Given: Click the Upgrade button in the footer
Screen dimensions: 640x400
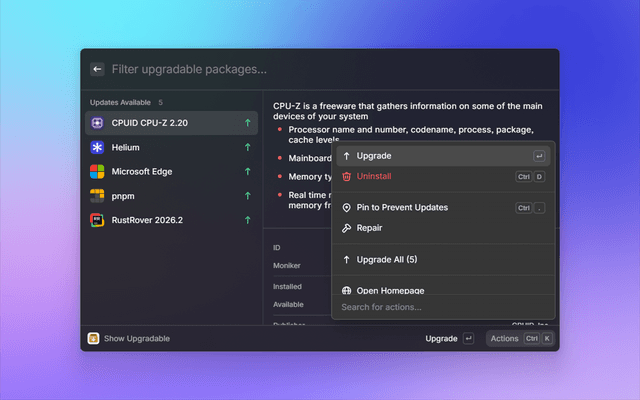Looking at the screenshot, I should pos(449,338).
